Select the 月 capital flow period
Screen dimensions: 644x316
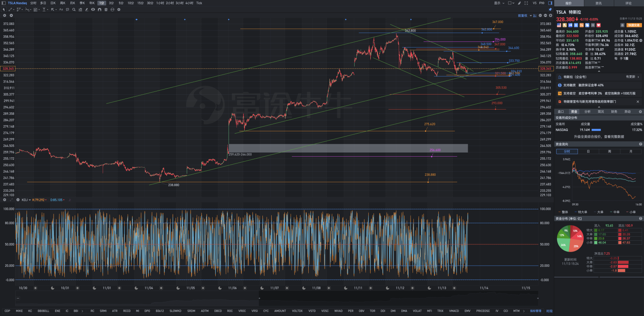point(631,151)
